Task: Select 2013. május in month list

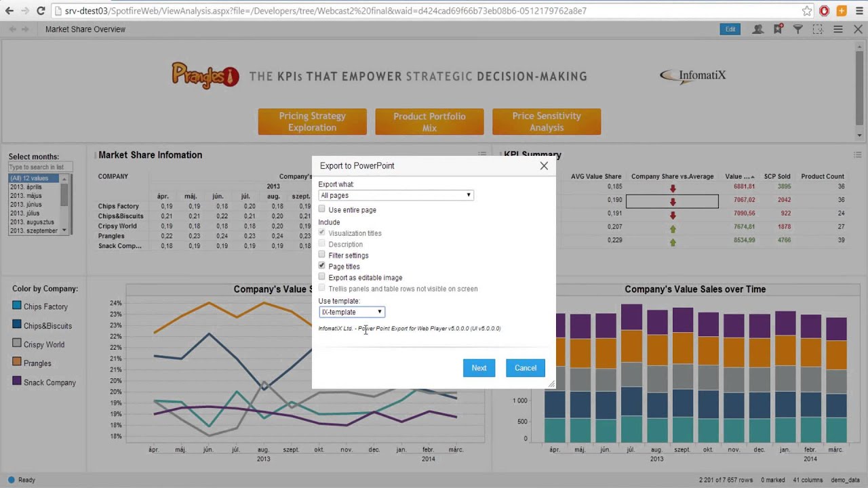Action: point(35,196)
